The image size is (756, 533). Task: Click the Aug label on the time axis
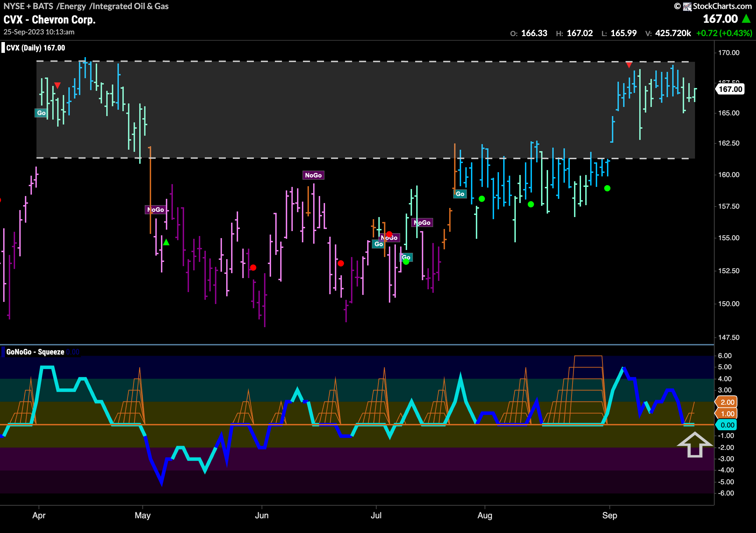tap(485, 515)
